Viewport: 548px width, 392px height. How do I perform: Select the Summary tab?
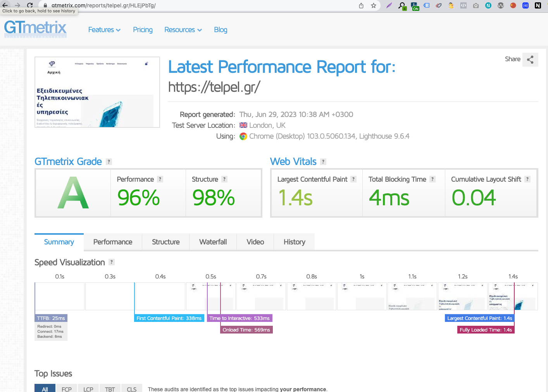click(x=59, y=242)
